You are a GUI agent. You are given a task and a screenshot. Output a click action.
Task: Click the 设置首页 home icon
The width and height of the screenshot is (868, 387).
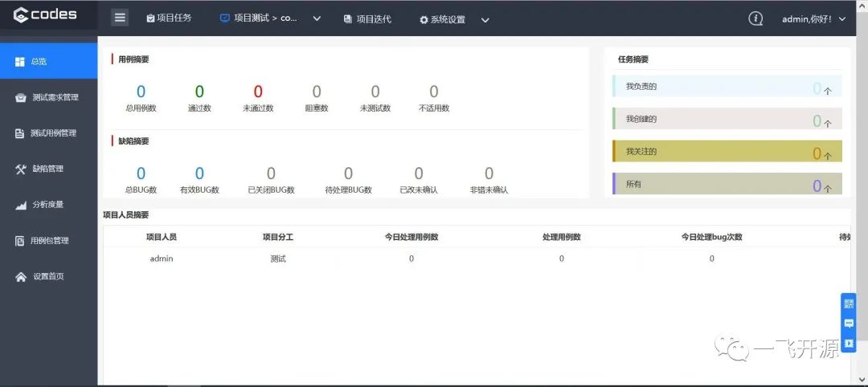pyautogui.click(x=20, y=277)
